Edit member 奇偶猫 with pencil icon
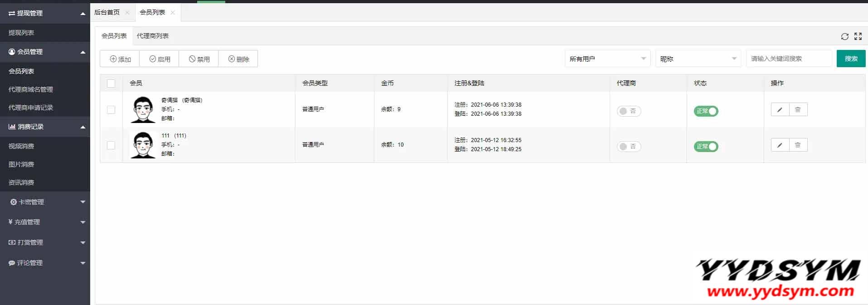The height and width of the screenshot is (305, 868). (x=780, y=110)
